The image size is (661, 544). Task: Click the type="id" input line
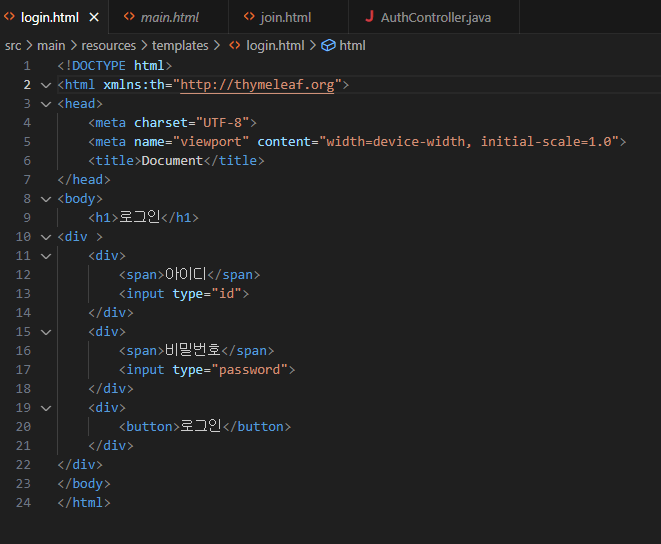[184, 294]
